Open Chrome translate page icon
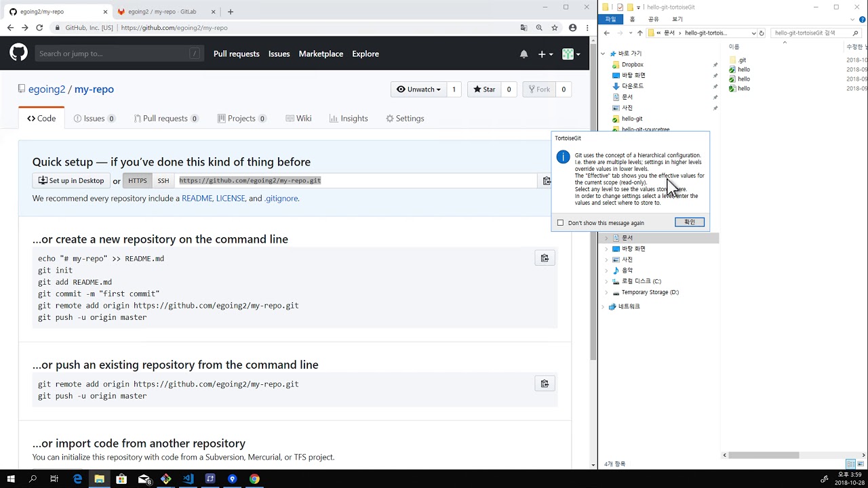This screenshot has height=488, width=868. (524, 28)
